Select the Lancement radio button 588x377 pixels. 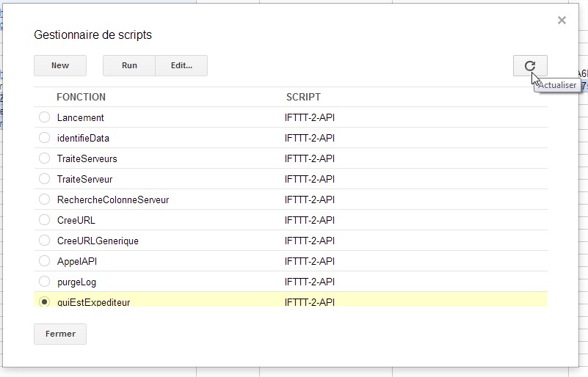(45, 117)
